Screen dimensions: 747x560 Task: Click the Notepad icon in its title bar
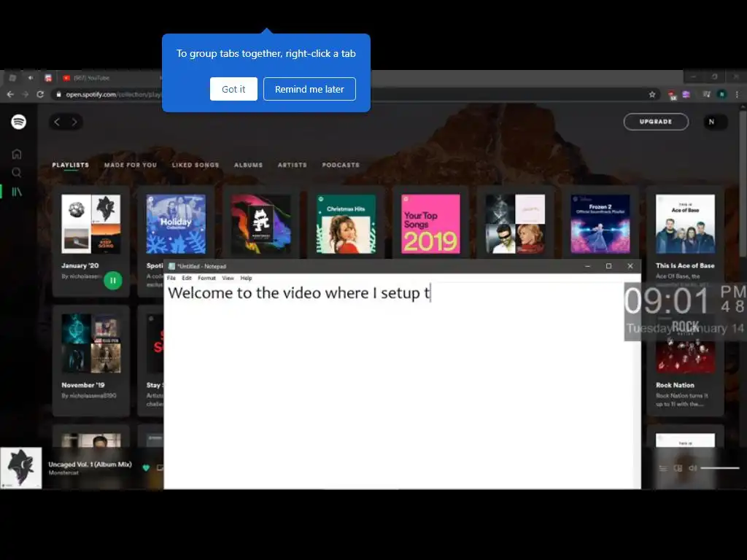pyautogui.click(x=171, y=266)
